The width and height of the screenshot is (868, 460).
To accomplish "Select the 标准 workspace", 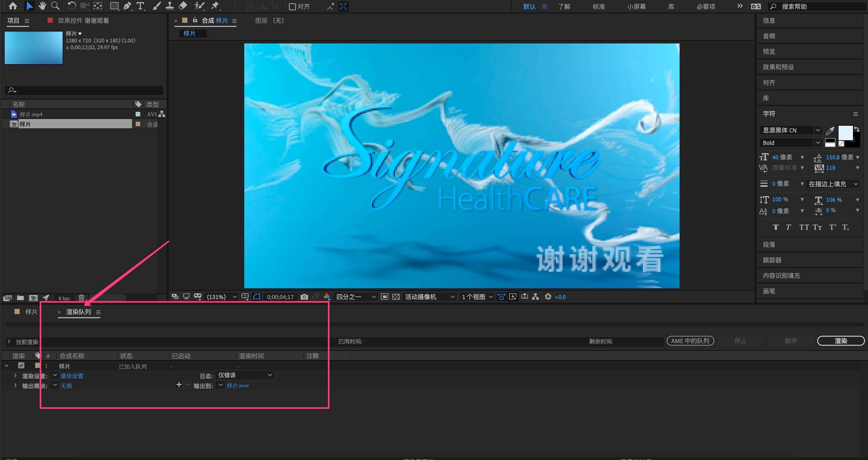I will [x=598, y=6].
